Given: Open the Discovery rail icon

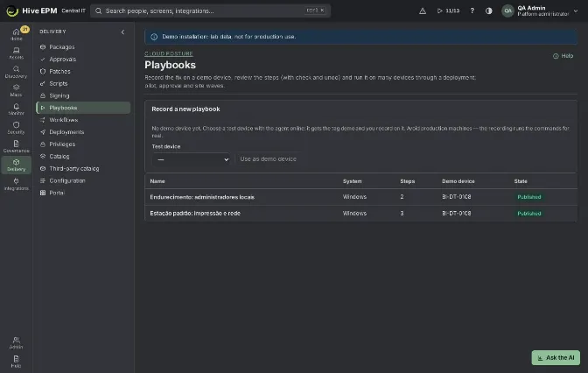Looking at the screenshot, I should [x=16, y=72].
